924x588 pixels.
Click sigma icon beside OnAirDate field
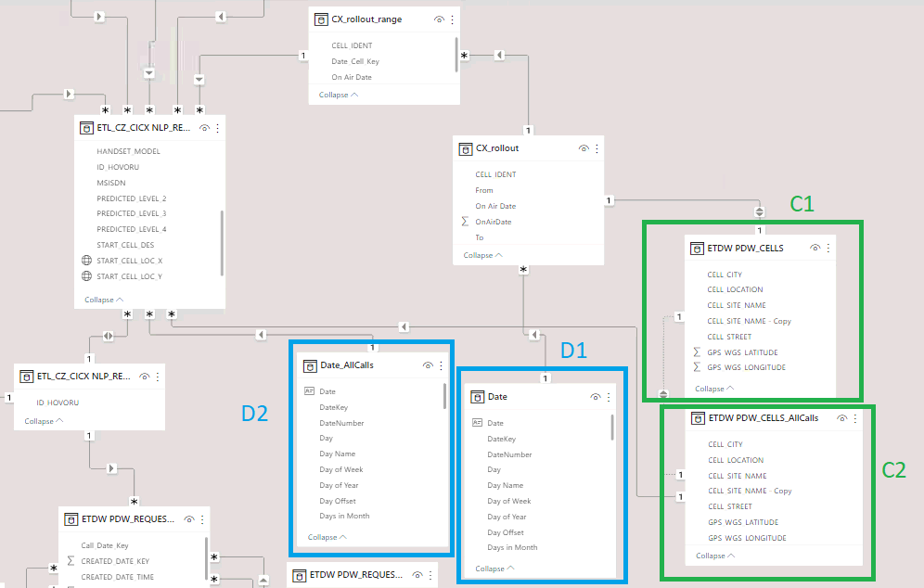tap(465, 222)
